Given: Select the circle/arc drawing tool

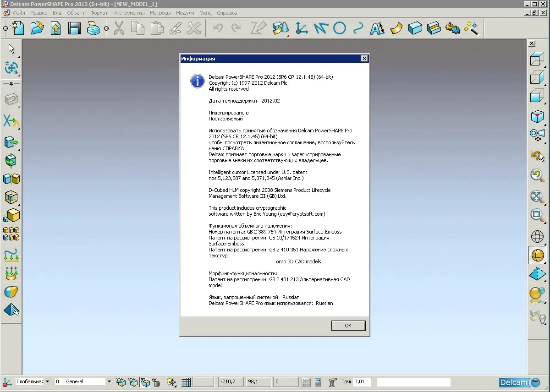Looking at the screenshot, I should [x=339, y=28].
